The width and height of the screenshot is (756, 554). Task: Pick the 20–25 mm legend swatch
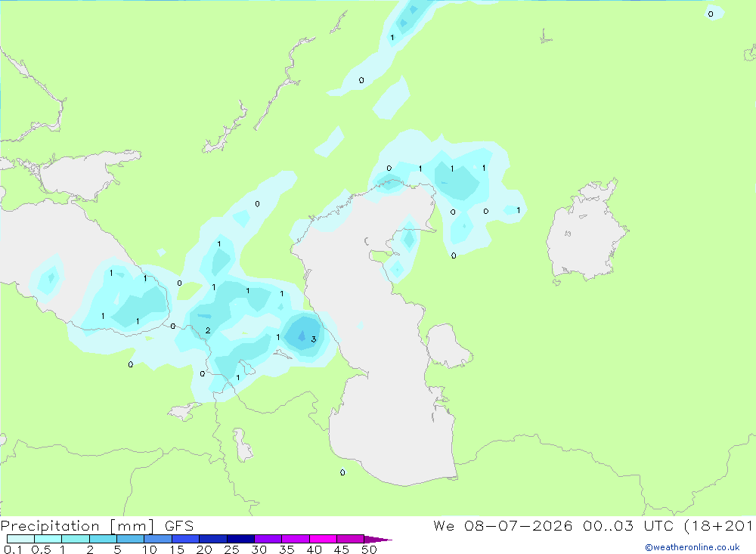click(x=213, y=539)
